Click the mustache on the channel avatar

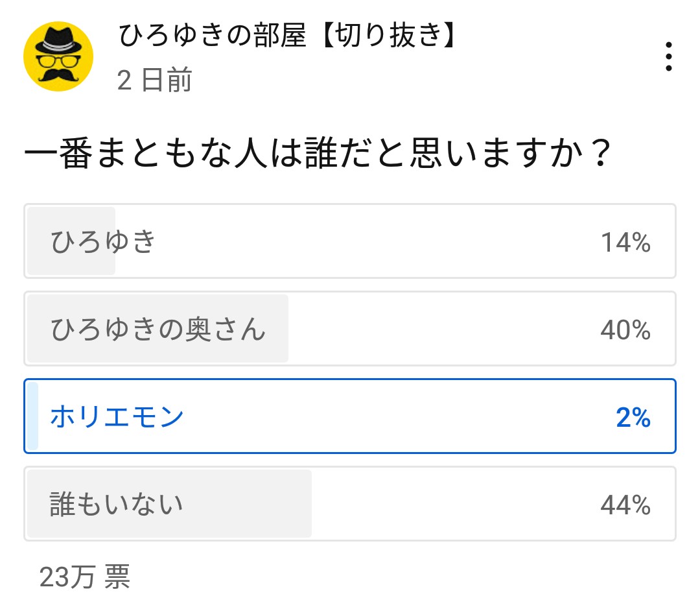(58, 75)
